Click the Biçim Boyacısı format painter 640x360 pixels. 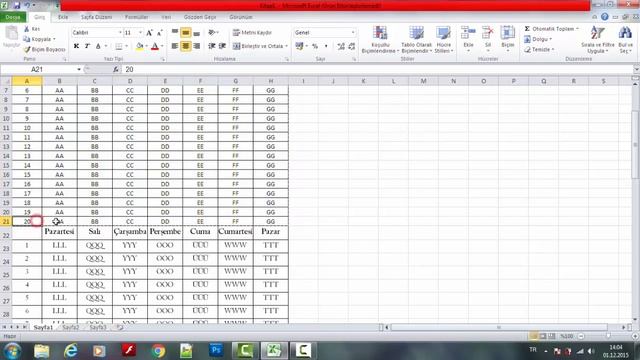click(44, 49)
